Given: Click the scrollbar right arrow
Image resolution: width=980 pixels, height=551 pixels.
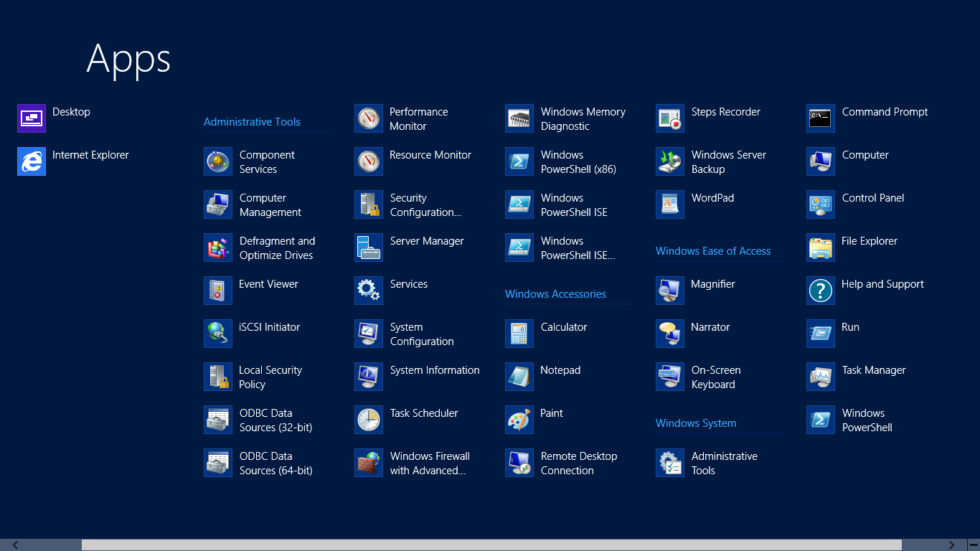Looking at the screenshot, I should (x=952, y=545).
